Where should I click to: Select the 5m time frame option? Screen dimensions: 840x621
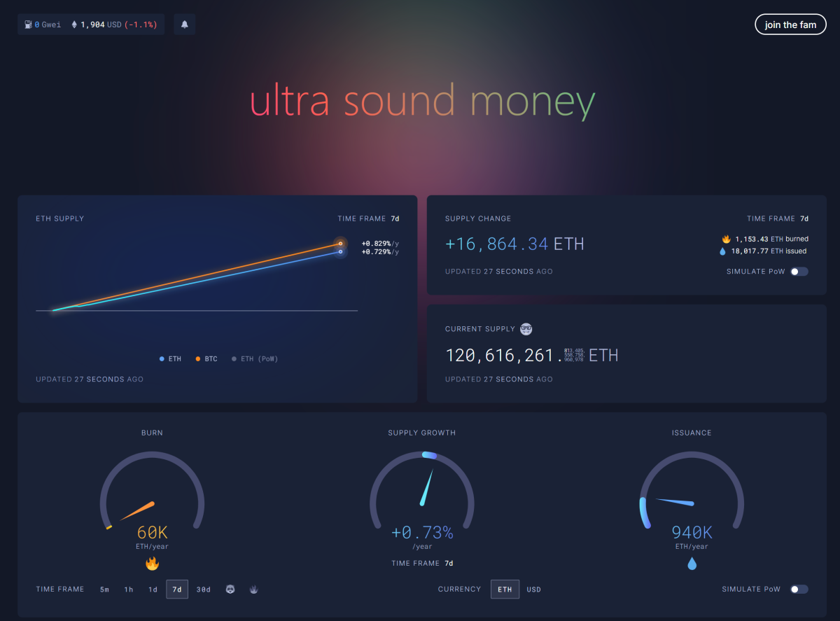[104, 589]
